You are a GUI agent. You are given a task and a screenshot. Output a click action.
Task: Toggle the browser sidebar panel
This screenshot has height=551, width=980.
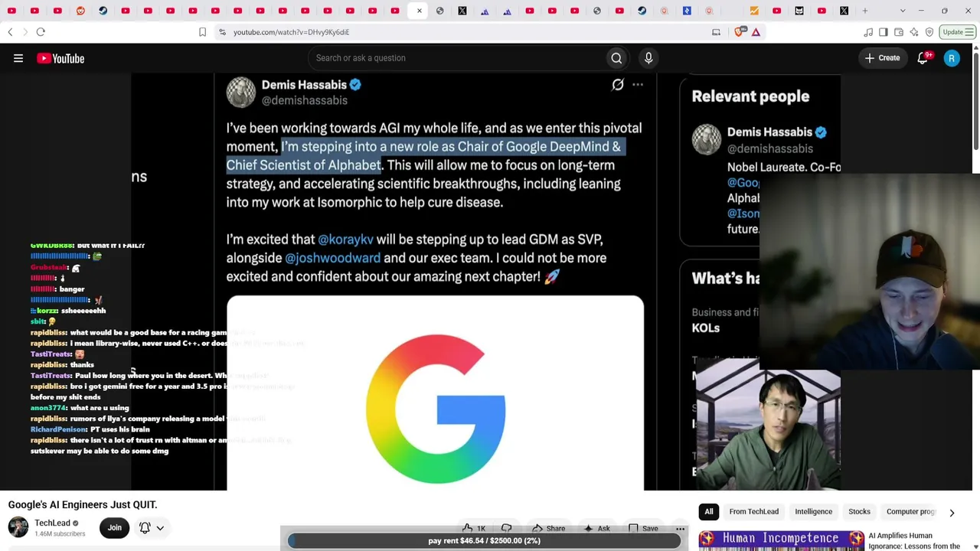click(x=884, y=32)
